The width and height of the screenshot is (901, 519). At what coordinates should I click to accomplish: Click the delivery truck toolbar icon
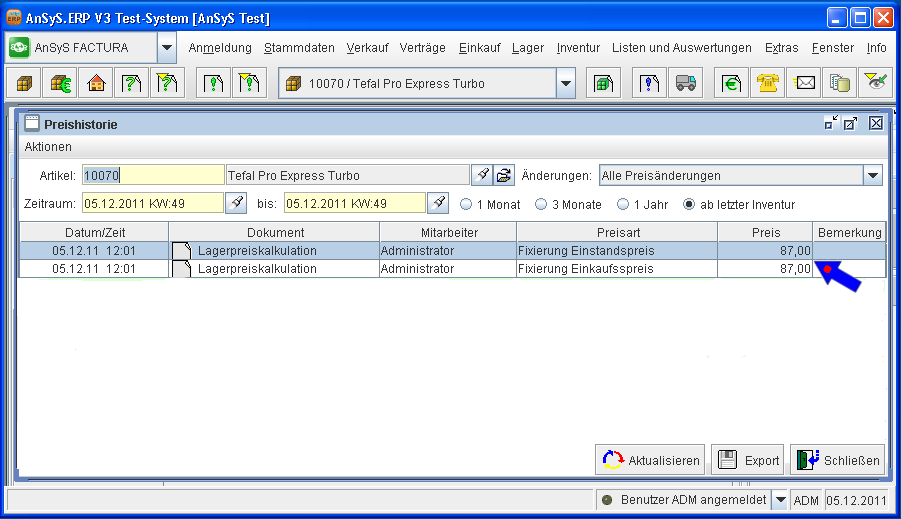click(685, 84)
